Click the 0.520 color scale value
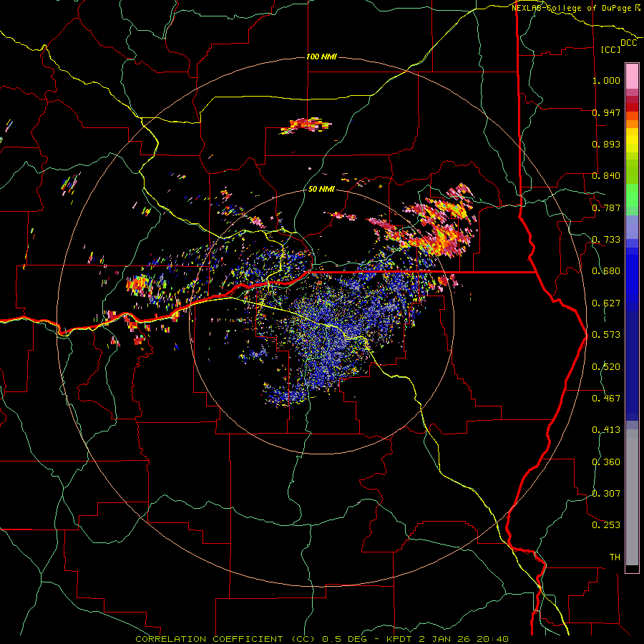The height and width of the screenshot is (644, 644). [606, 367]
